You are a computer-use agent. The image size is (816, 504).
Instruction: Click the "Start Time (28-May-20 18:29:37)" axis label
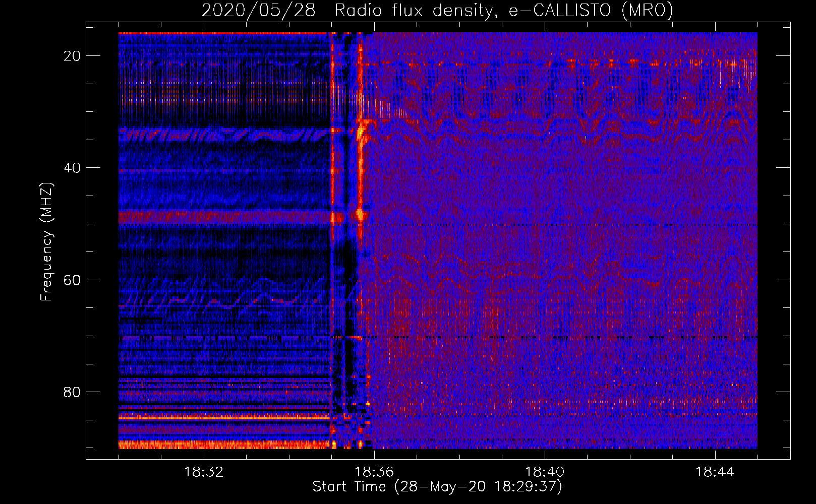coord(437,487)
